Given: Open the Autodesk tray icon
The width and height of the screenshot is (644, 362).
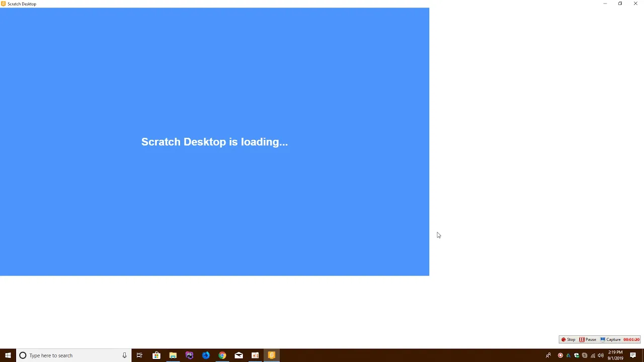Looking at the screenshot, I should [x=569, y=355].
